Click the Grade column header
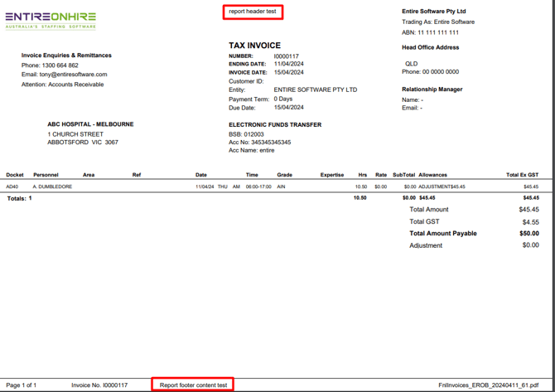This screenshot has width=555, height=392. (x=284, y=175)
